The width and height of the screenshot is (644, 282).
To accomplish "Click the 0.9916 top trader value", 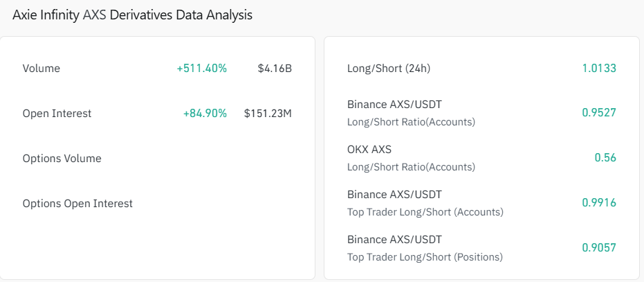I will pos(599,203).
